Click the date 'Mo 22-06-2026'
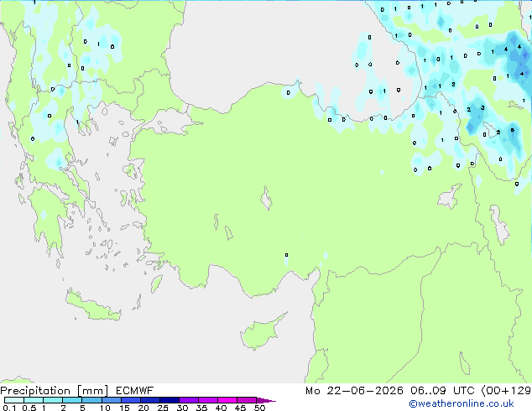The height and width of the screenshot is (411, 532). point(354,391)
